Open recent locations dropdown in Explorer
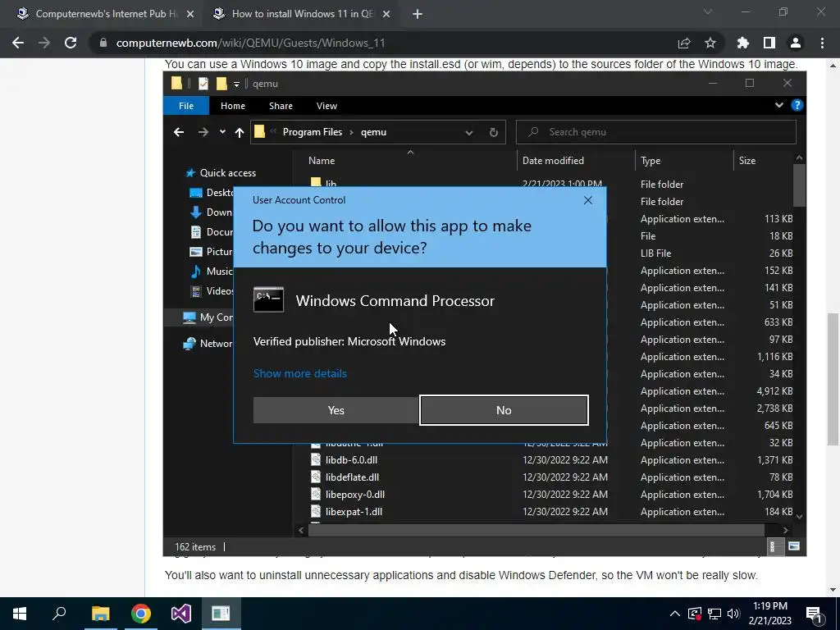Screen dimensions: 840x630 [222, 132]
